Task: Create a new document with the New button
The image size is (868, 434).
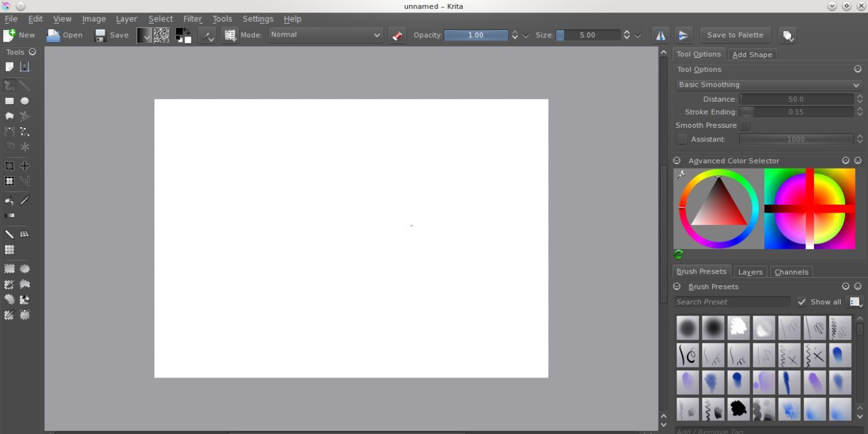Action: click(x=19, y=35)
